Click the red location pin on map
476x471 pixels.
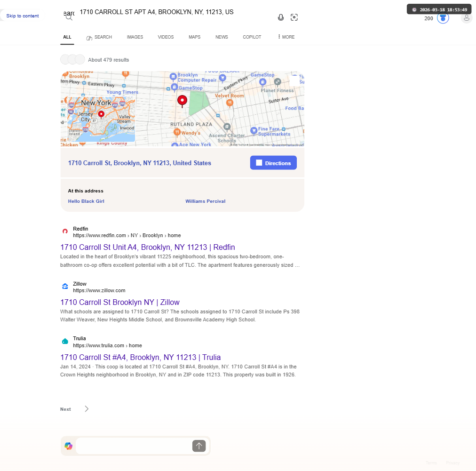click(x=182, y=101)
